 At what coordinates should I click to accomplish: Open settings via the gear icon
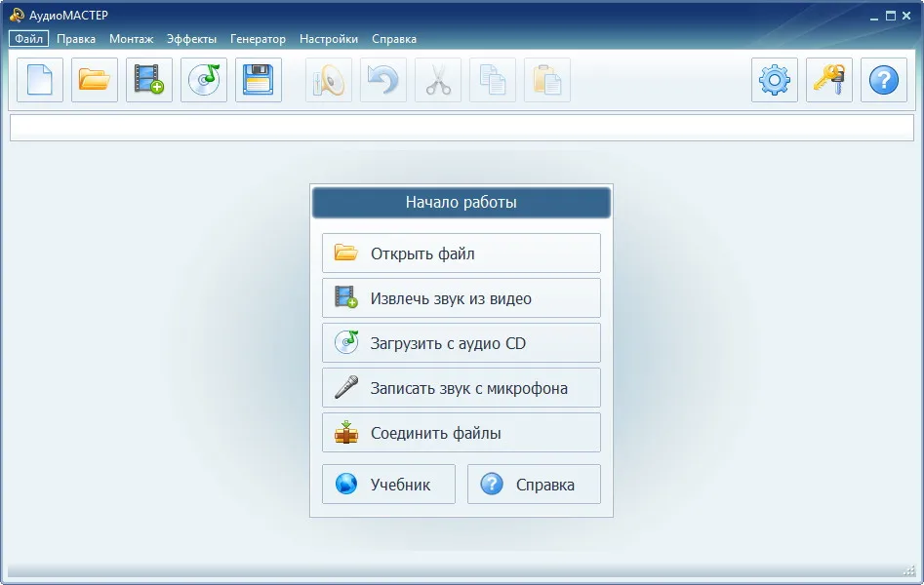click(775, 80)
